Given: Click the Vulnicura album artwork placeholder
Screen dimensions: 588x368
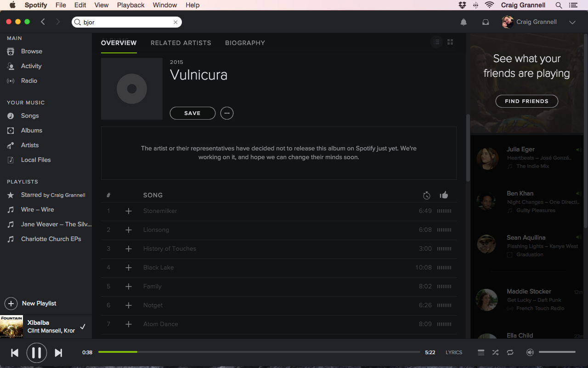Looking at the screenshot, I should [x=132, y=89].
